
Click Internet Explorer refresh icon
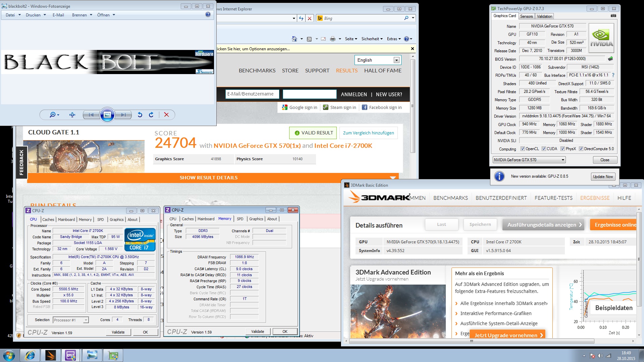pyautogui.click(x=301, y=18)
